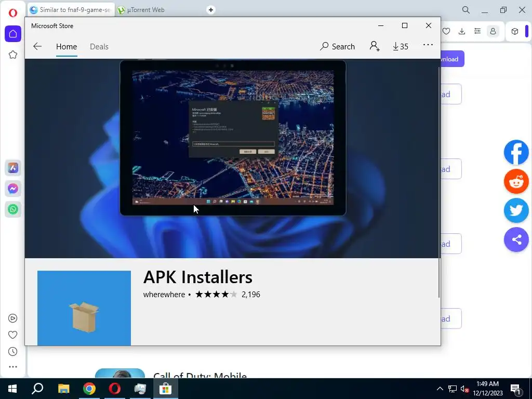This screenshot has height=399, width=532.
Task: Open Opera bookmarks star in sidebar
Action: [13, 55]
